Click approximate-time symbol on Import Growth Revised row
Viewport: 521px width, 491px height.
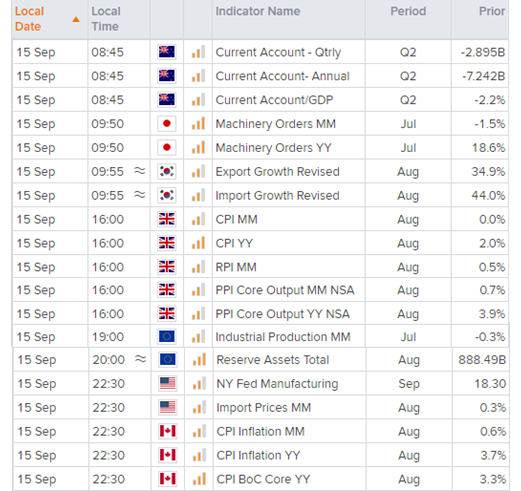[x=140, y=195]
